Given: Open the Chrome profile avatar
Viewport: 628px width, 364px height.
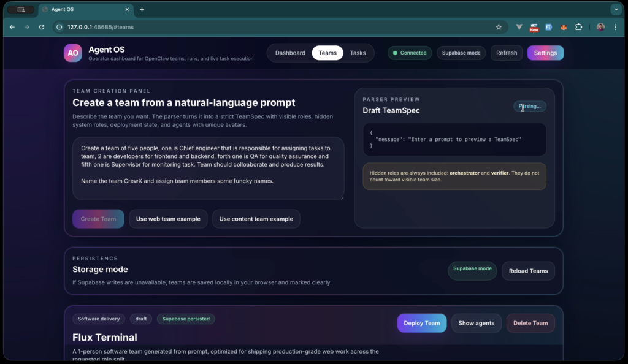Looking at the screenshot, I should [599, 27].
